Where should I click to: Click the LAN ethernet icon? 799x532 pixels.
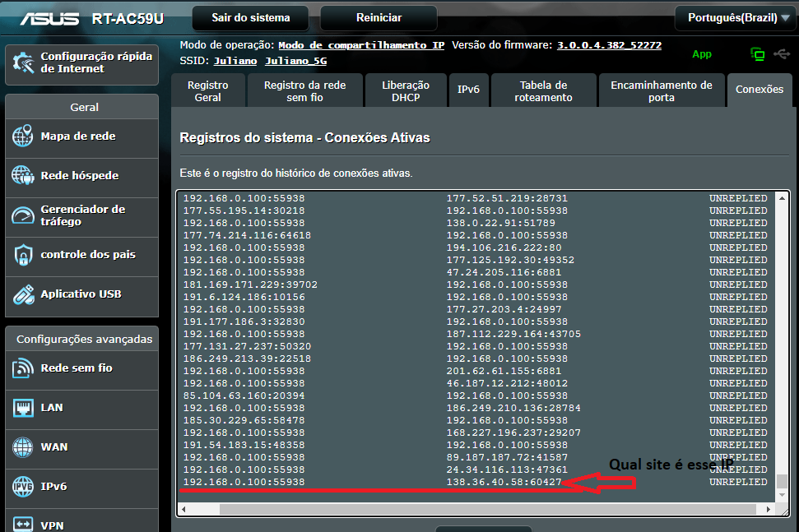click(23, 408)
